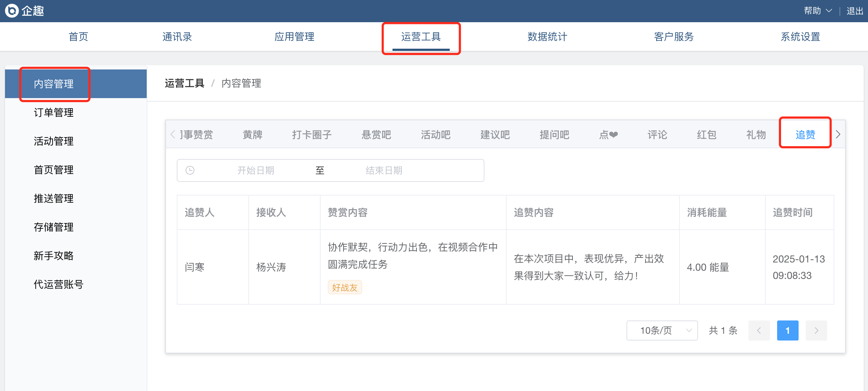This screenshot has height=391, width=868.
Task: Open the 10条/页 page size dropdown
Action: [x=662, y=330]
